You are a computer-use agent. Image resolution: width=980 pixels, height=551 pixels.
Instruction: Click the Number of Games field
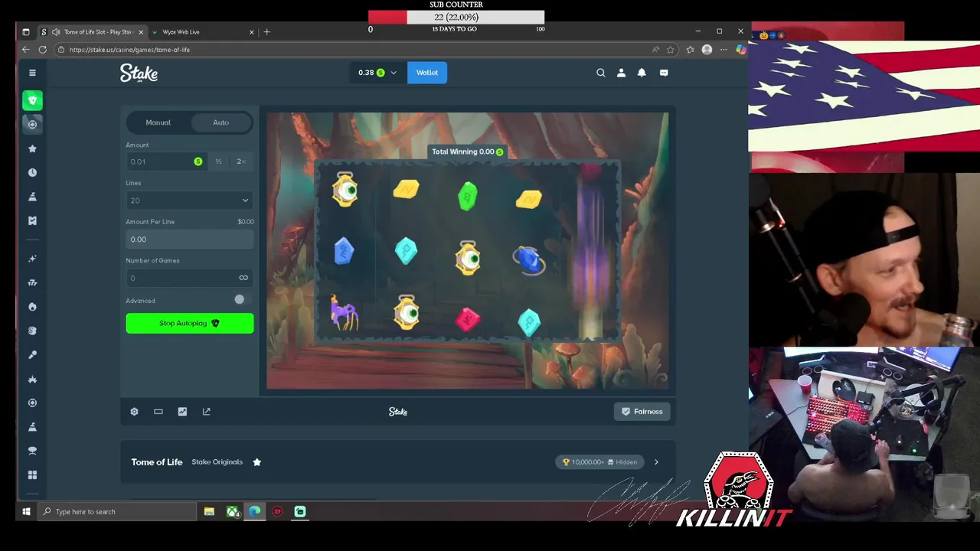click(190, 278)
